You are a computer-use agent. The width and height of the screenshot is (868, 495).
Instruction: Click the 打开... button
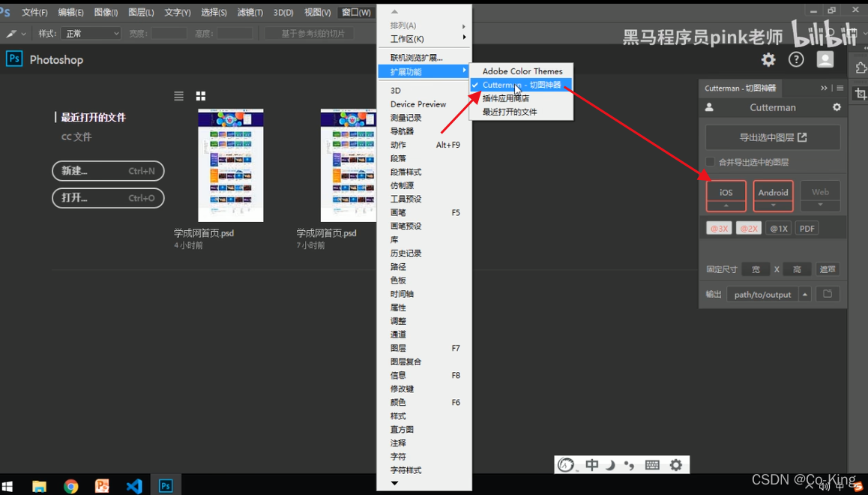[x=108, y=198]
